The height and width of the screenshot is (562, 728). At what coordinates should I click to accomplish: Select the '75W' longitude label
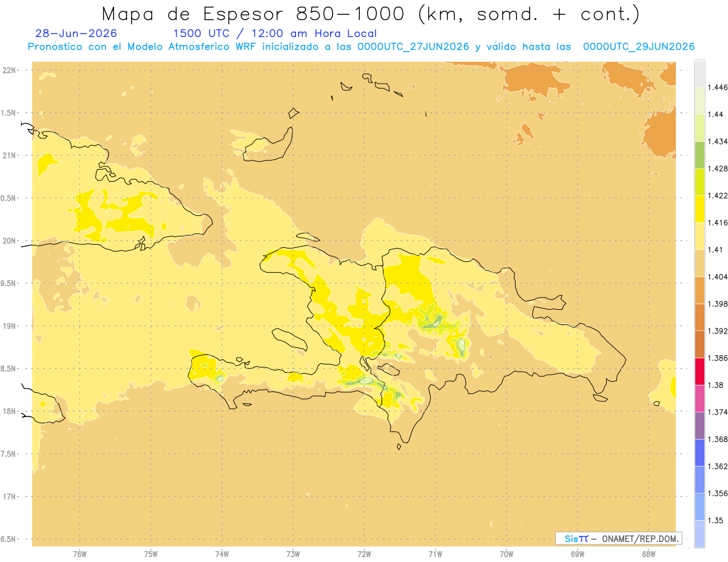[151, 554]
